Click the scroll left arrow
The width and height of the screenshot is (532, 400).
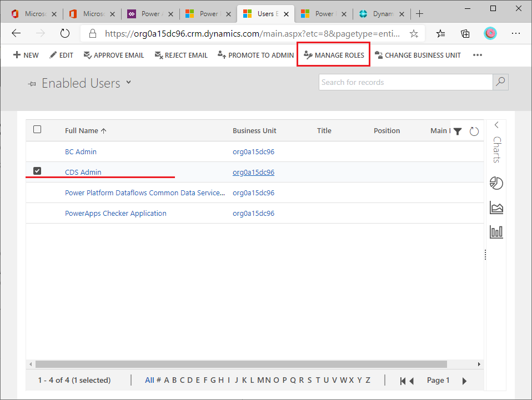click(x=31, y=364)
